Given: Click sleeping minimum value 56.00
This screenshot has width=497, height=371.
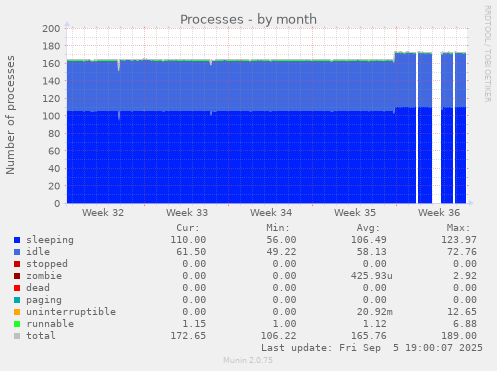Looking at the screenshot, I should [x=281, y=240].
